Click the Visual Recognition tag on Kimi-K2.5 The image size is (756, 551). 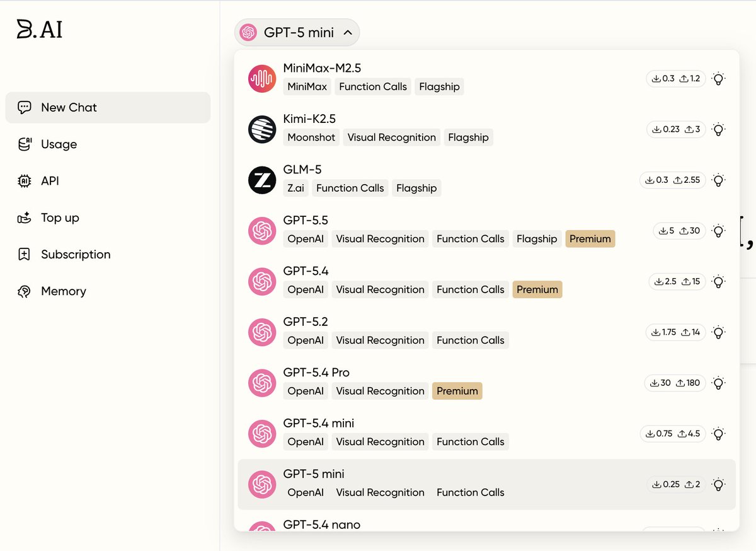(392, 137)
